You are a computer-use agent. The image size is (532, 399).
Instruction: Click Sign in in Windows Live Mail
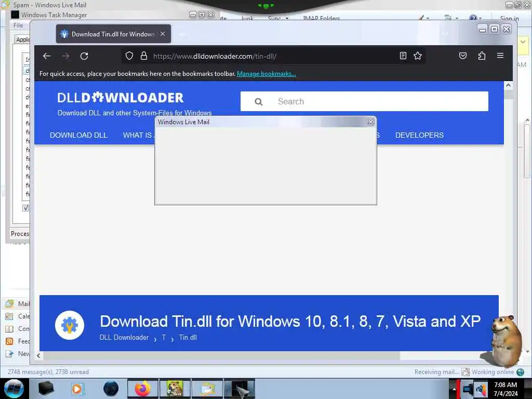point(509,18)
